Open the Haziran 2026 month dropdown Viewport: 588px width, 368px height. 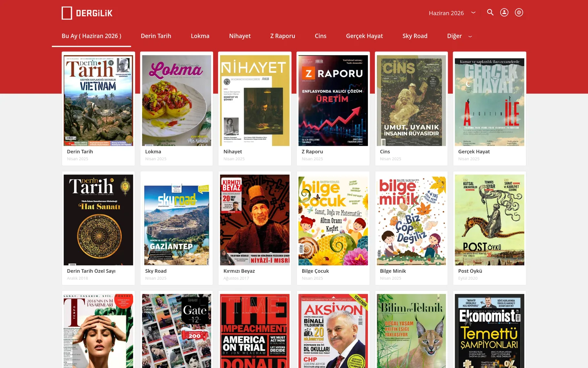[452, 13]
